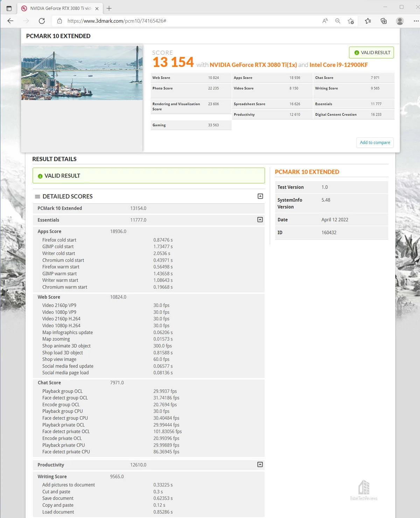Click the Digital Content Creation 16 233 cell
Screen dimensions: 420x518
point(353,114)
